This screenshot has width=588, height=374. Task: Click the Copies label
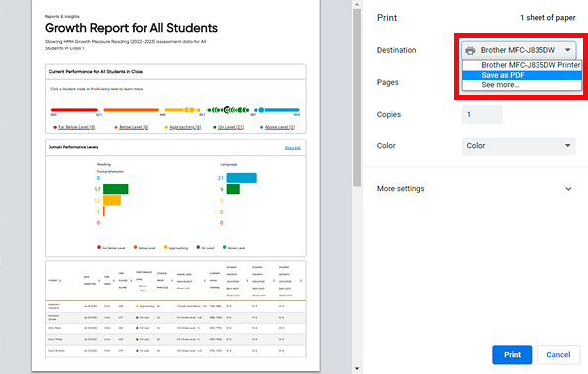coord(389,115)
